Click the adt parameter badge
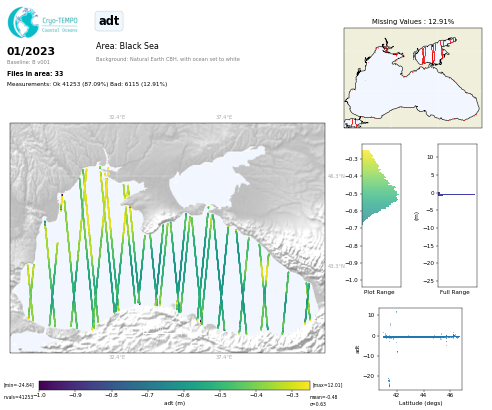Screen dimensions: 492x410 109,21
